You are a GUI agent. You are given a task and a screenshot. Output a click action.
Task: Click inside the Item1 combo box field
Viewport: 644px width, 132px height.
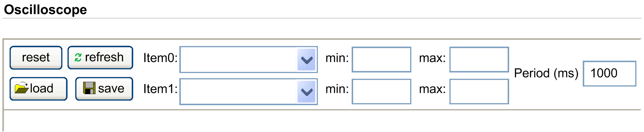[x=238, y=92]
